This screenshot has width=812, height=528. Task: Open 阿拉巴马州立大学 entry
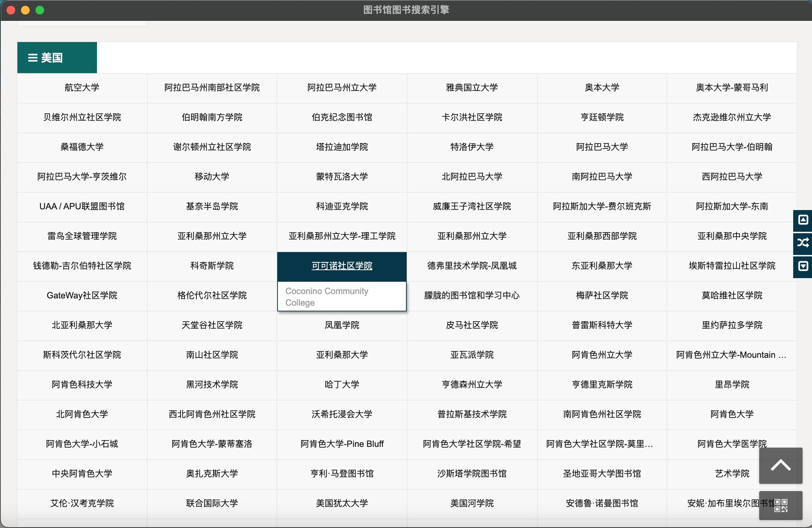342,88
